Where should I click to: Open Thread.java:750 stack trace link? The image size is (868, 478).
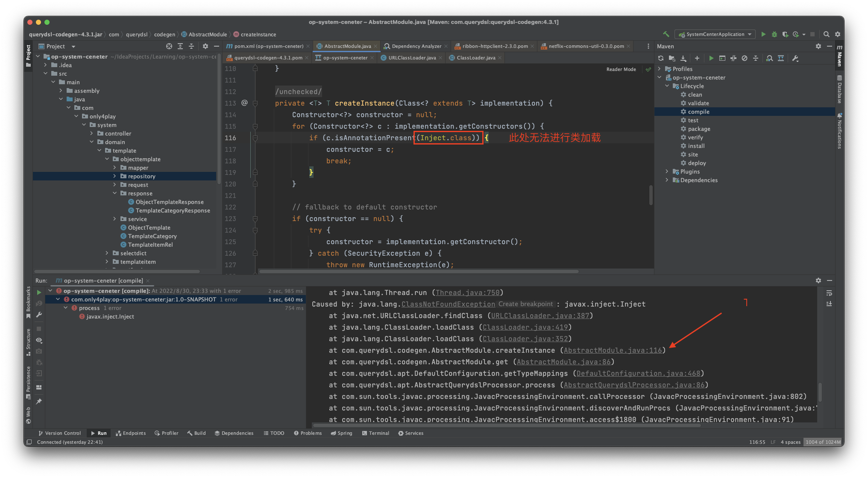point(467,292)
